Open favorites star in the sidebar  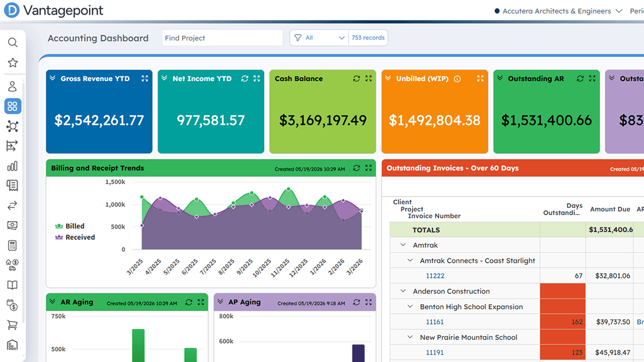(12, 63)
